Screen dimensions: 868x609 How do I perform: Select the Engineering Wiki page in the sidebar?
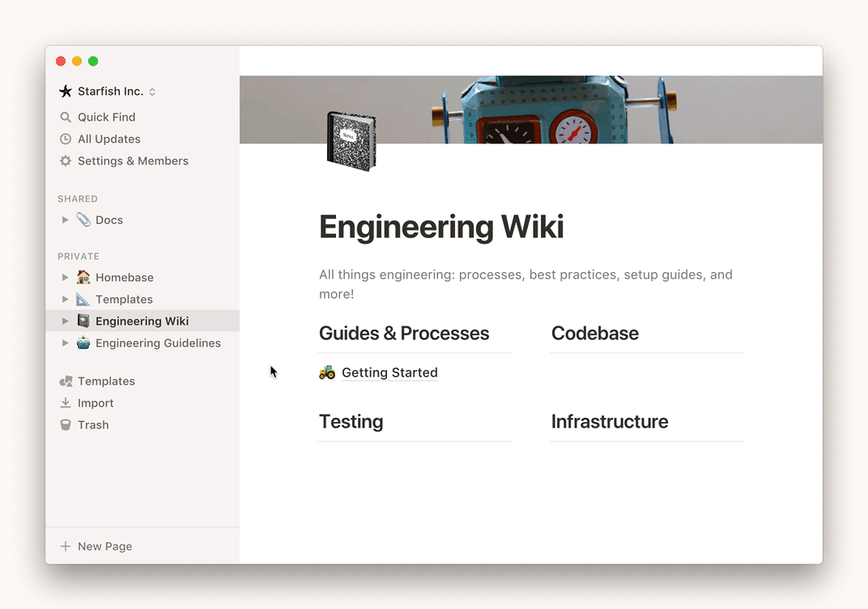coord(142,322)
